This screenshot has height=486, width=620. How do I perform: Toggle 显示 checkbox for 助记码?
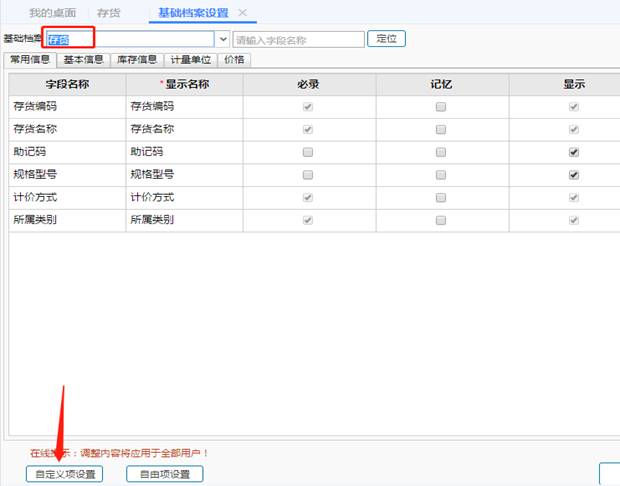coord(574,152)
